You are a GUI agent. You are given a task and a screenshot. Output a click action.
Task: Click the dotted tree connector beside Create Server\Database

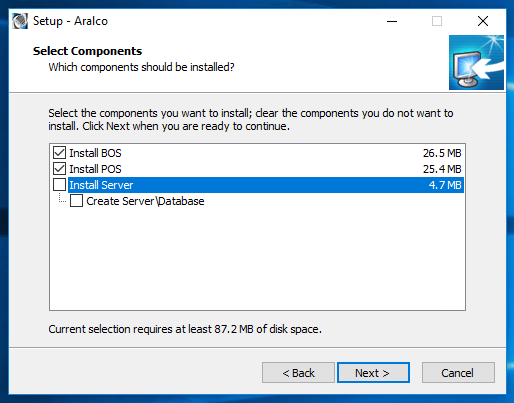[62, 198]
